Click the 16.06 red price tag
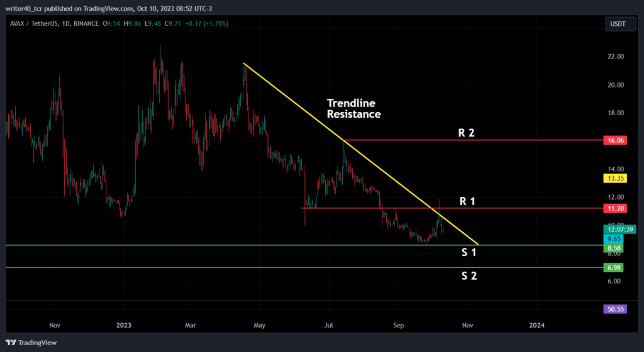This screenshot has height=352, width=644. click(x=615, y=140)
